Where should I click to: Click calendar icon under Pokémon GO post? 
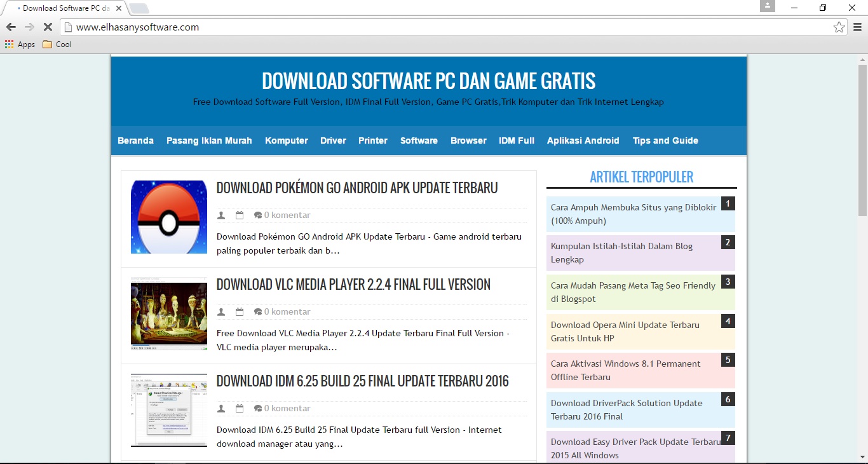[x=240, y=215]
